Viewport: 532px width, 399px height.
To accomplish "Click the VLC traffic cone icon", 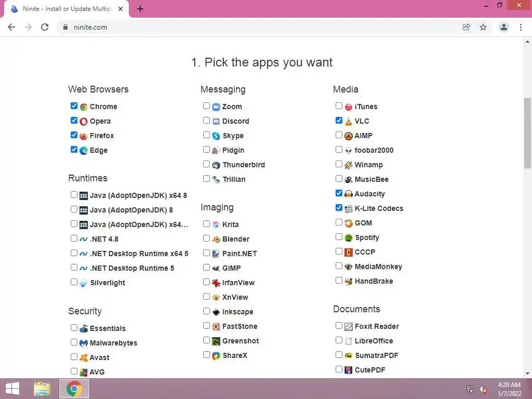I will (349, 122).
